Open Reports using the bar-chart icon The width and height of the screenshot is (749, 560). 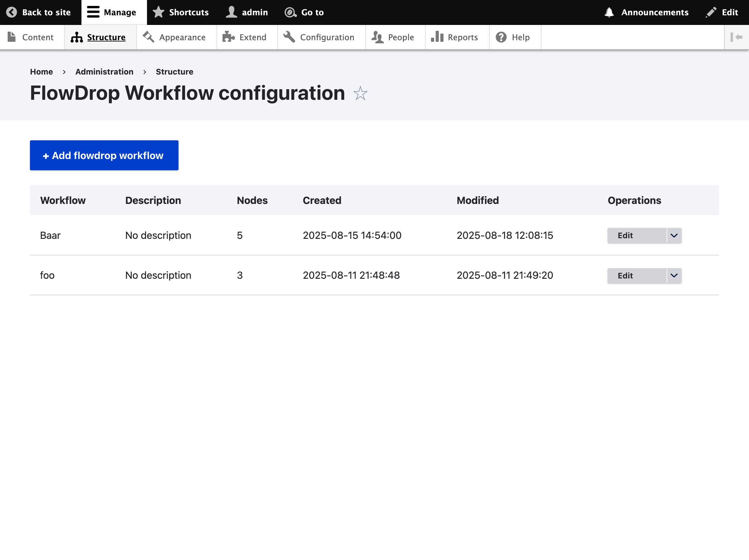pyautogui.click(x=438, y=37)
